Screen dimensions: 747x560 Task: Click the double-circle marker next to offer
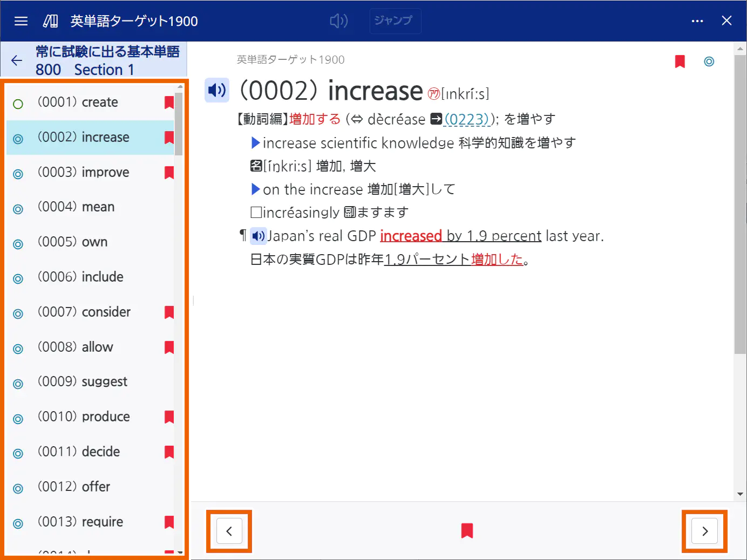point(18,489)
